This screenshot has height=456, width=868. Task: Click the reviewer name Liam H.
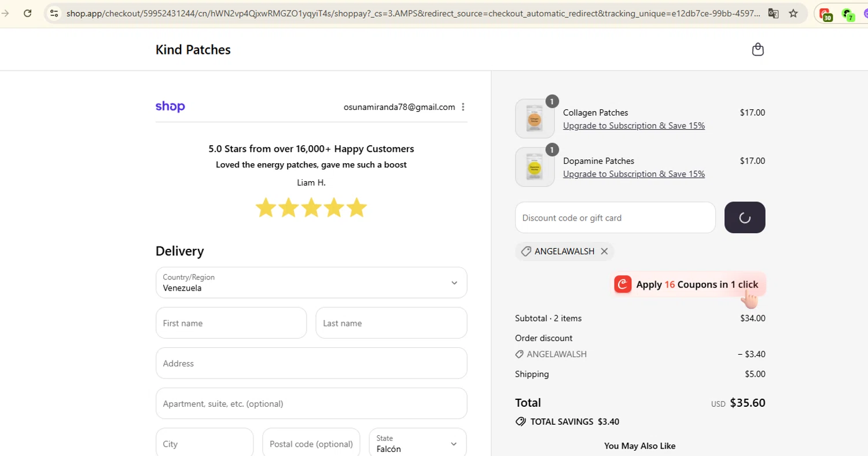click(x=311, y=183)
